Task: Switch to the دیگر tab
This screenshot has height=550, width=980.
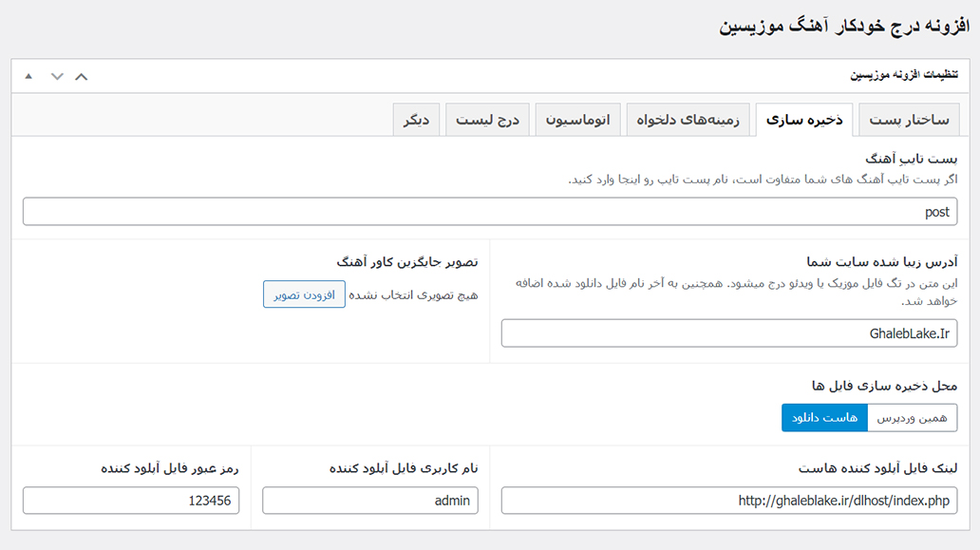Action: pos(416,120)
